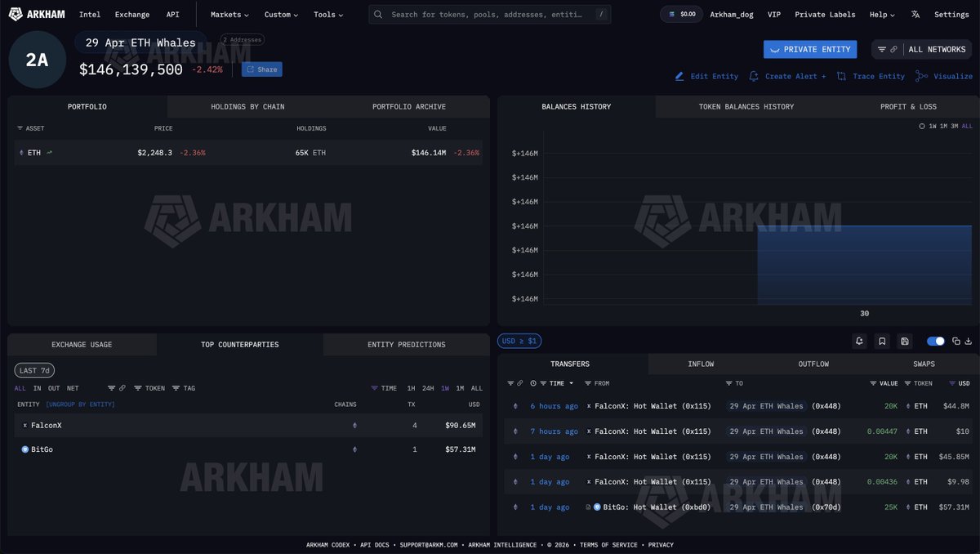The width and height of the screenshot is (980, 554).
Task: Click the Arkham logo in the header
Action: coord(37,14)
